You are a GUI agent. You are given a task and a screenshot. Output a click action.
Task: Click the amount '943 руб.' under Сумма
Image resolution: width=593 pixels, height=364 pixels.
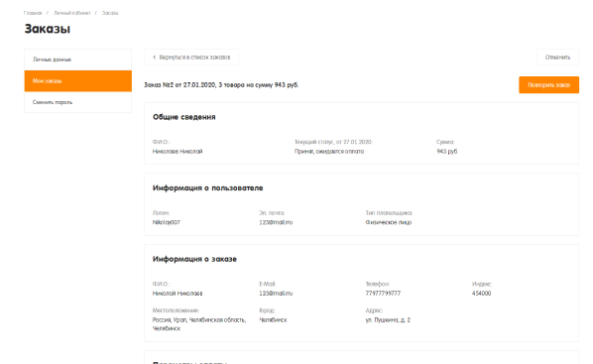click(447, 152)
